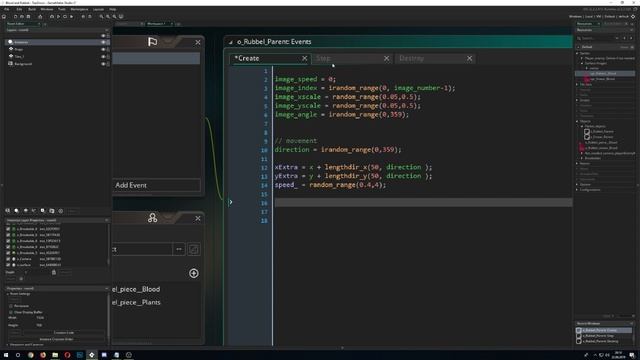Click the Save Project toolbar icon
This screenshot has width=640, height=360.
point(28,17)
